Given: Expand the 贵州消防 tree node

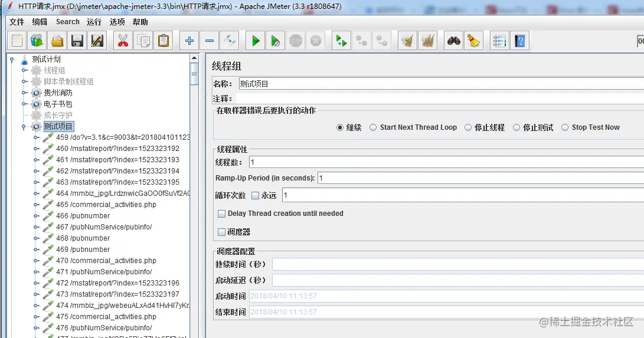Looking at the screenshot, I should click(x=24, y=93).
